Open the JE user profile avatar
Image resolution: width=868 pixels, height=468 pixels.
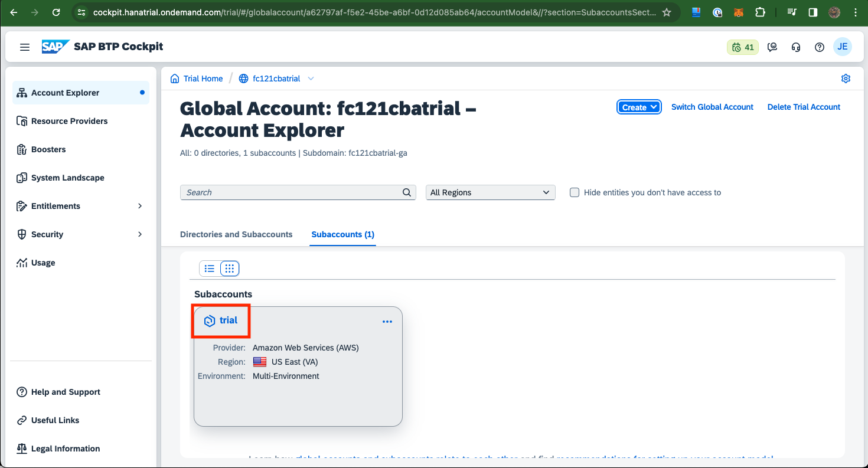[843, 47]
